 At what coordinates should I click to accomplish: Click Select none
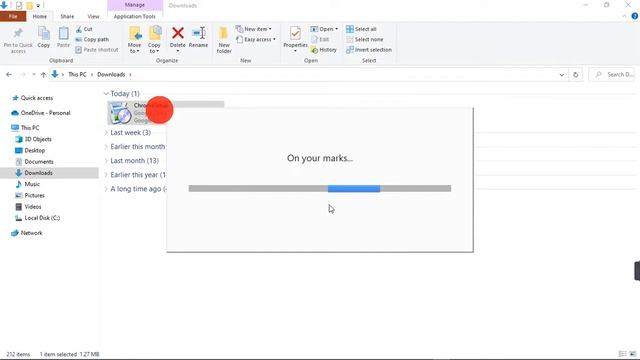tap(364, 39)
